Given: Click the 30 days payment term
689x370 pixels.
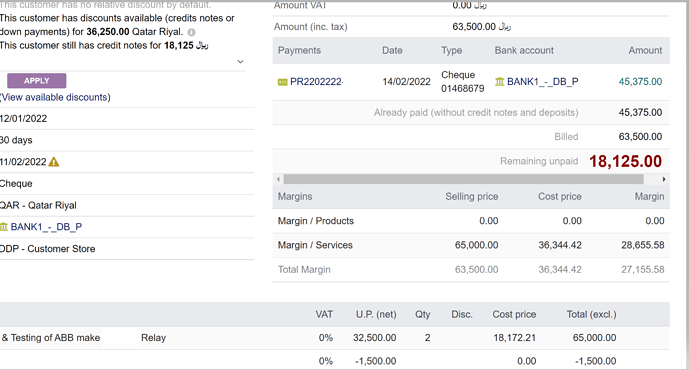Looking at the screenshot, I should tap(16, 140).
